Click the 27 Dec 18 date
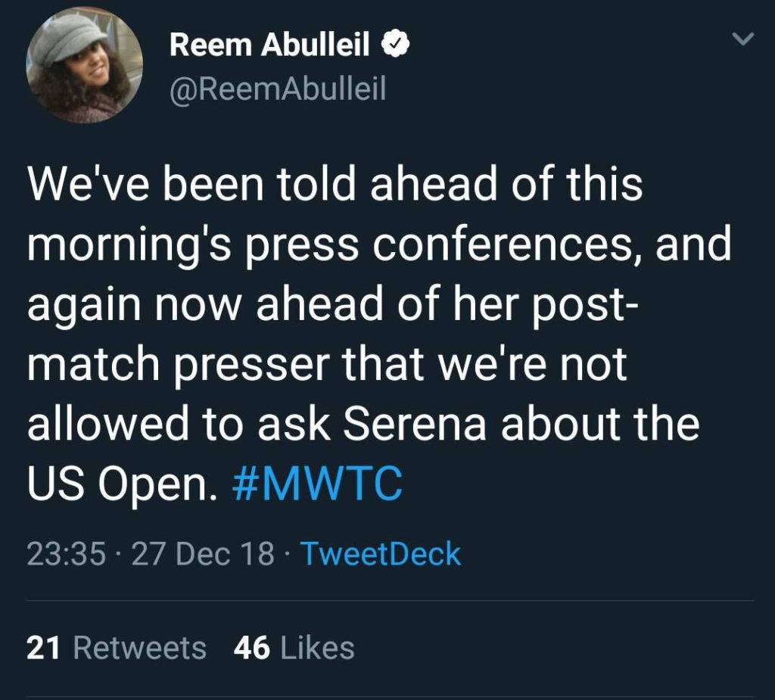Screen dimensions: 775x700 coord(203,554)
